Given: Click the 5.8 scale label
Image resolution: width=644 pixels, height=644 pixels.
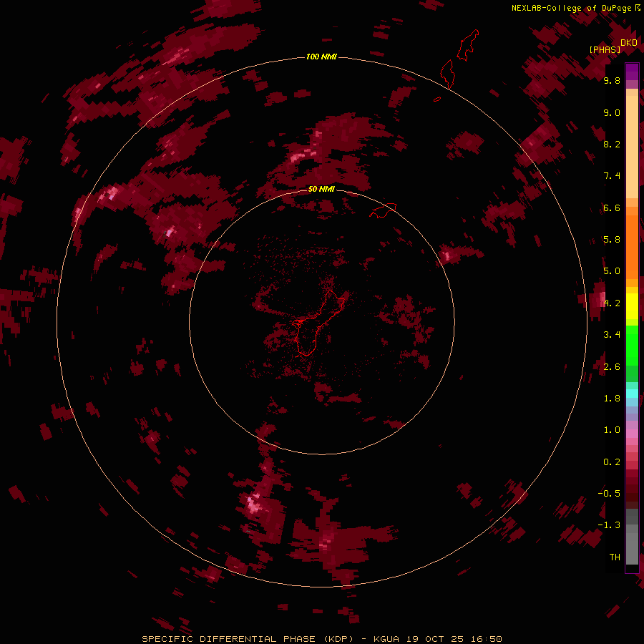Looking at the screenshot, I should pyautogui.click(x=612, y=240).
